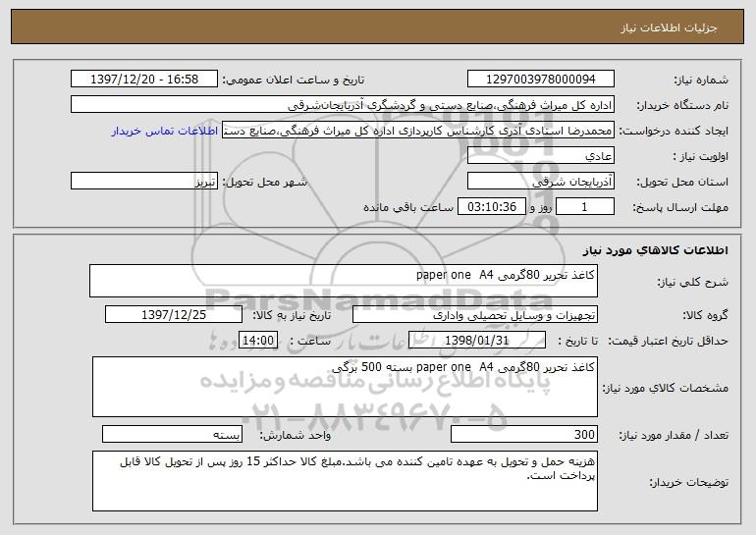Click the label شرح کلی نیاز
Screen dimensions: 756x535
(693, 282)
